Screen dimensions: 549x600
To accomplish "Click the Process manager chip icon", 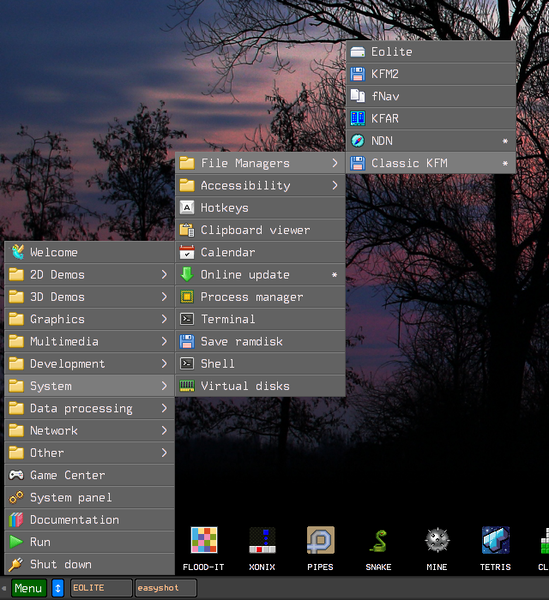I will (x=187, y=297).
